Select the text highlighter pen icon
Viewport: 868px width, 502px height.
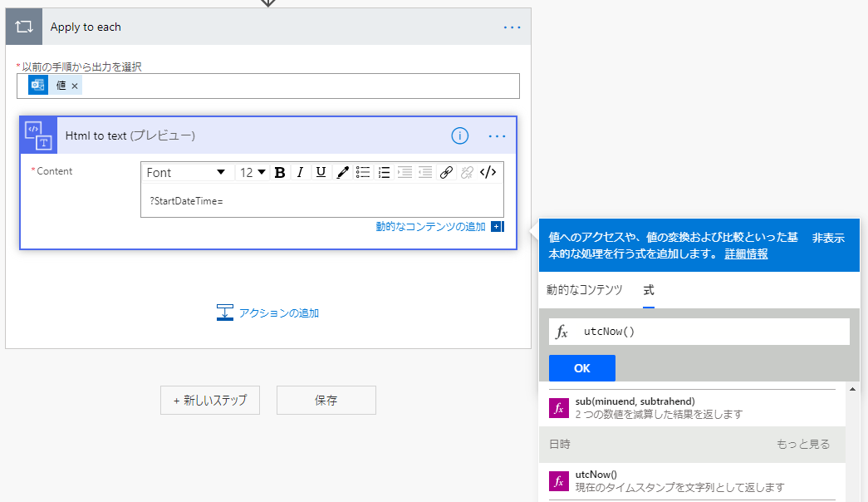coord(342,172)
